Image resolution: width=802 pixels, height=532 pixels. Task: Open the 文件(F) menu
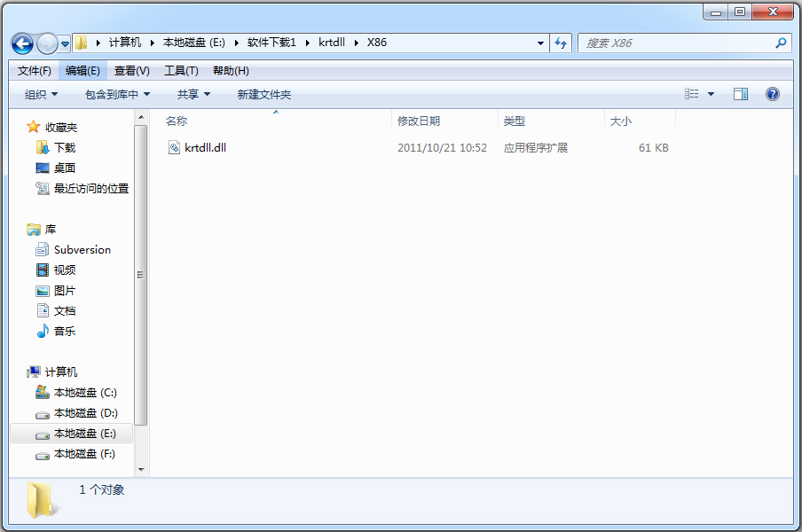click(35, 71)
